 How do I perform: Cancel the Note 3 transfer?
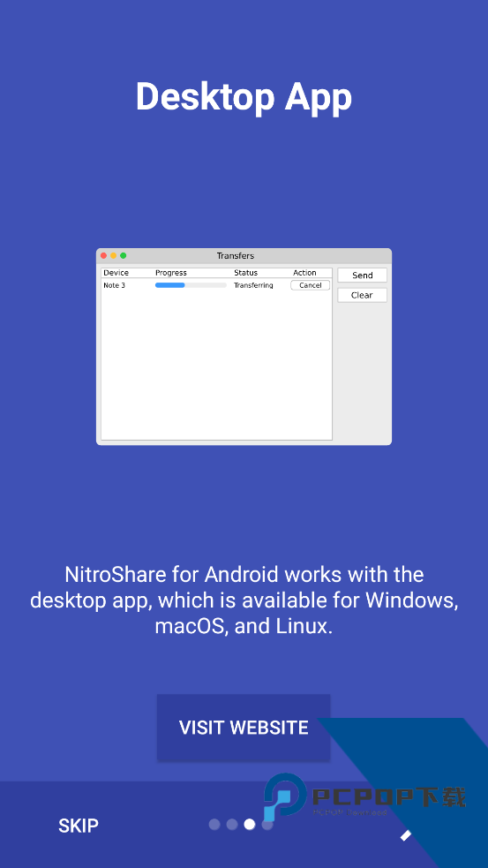pyautogui.click(x=311, y=285)
